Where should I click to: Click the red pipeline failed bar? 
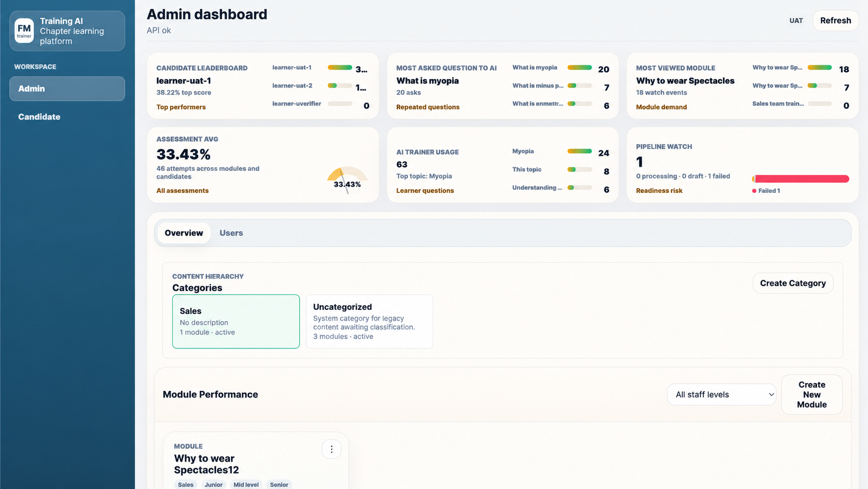(x=801, y=179)
